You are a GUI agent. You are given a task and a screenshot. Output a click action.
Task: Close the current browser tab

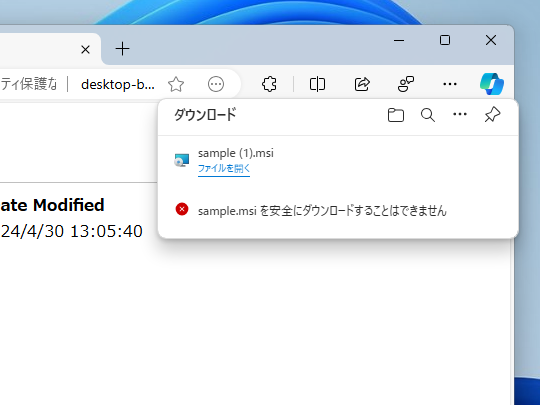click(x=85, y=50)
